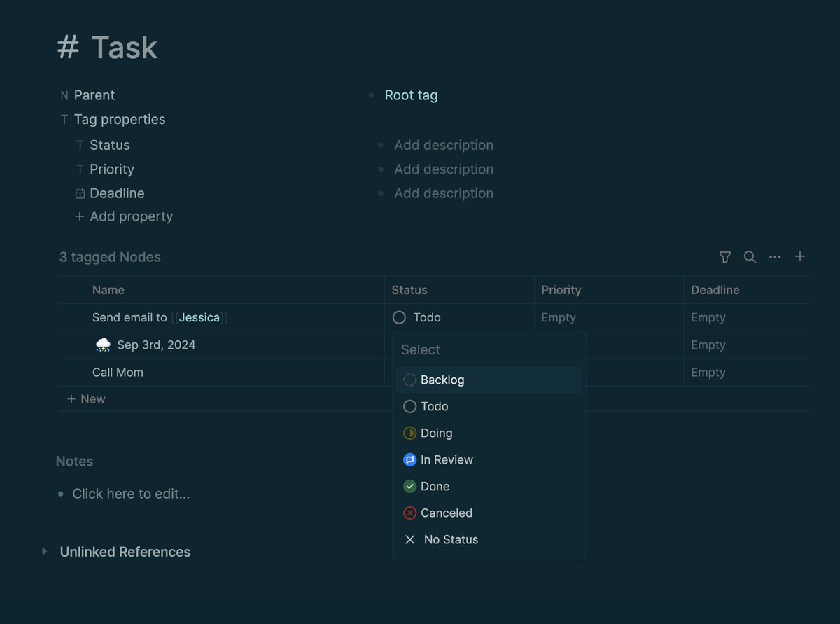Click the search magnifier icon in table header
Image resolution: width=840 pixels, height=624 pixels.
750,257
